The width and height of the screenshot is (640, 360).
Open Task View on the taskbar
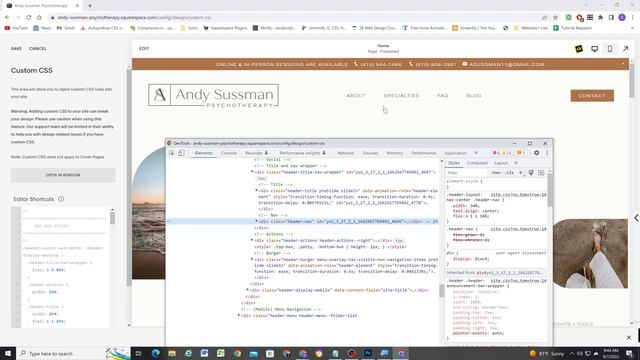138,353
